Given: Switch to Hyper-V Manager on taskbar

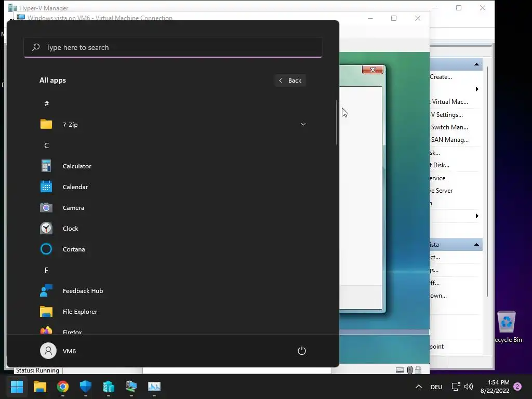Looking at the screenshot, I should (x=109, y=387).
